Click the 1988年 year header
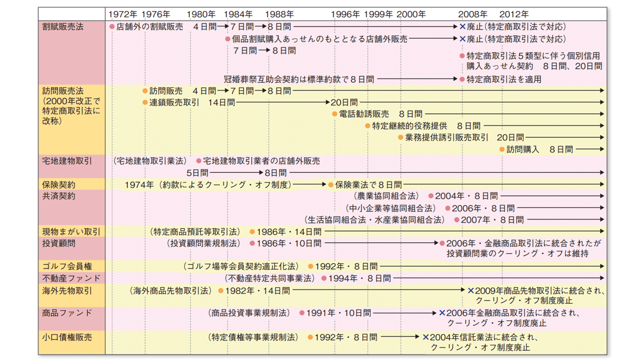 point(279,14)
